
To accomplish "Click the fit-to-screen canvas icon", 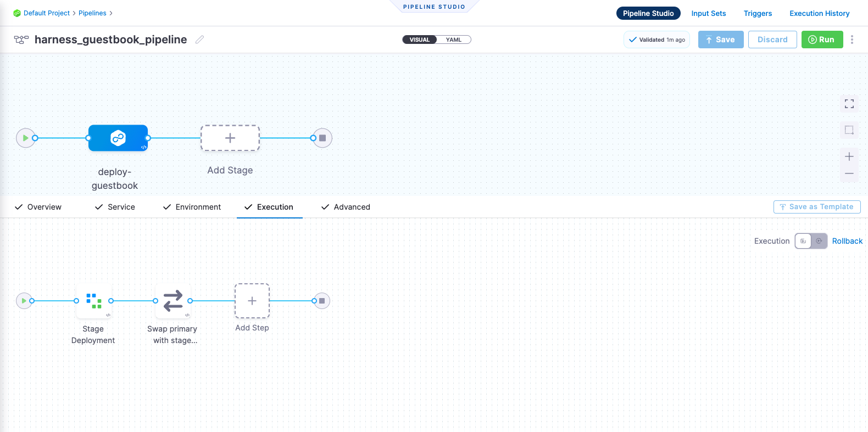I will [849, 104].
